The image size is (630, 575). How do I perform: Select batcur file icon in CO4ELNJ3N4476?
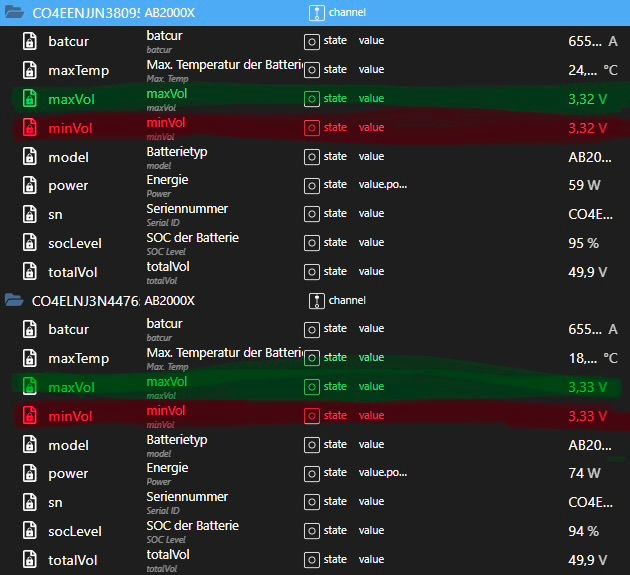30,329
